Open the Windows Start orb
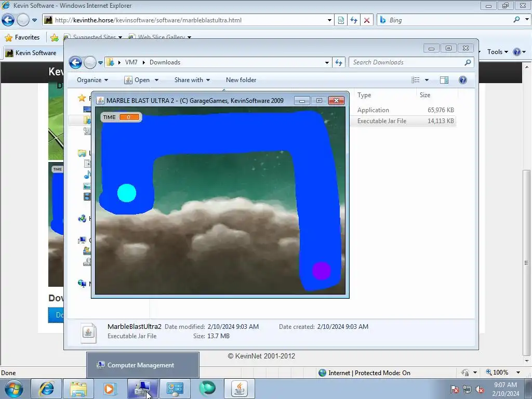This screenshot has width=532, height=399. tap(14, 389)
